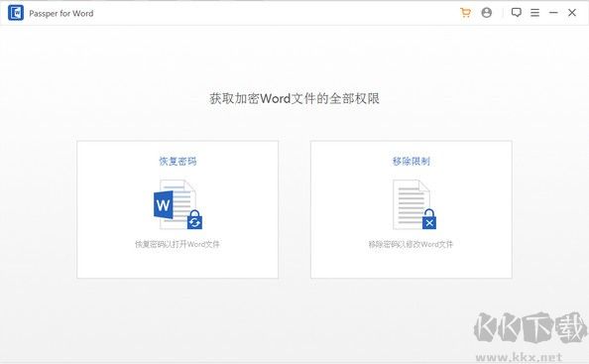This screenshot has height=364, width=589.
Task: Open the user account icon
Action: (x=487, y=13)
